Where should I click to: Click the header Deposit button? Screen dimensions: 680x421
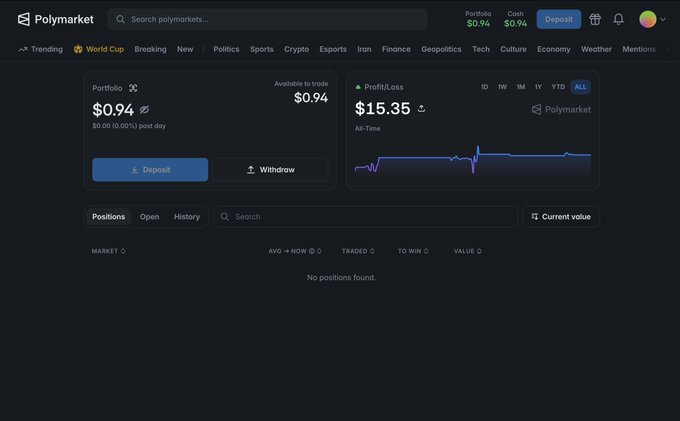click(x=559, y=20)
